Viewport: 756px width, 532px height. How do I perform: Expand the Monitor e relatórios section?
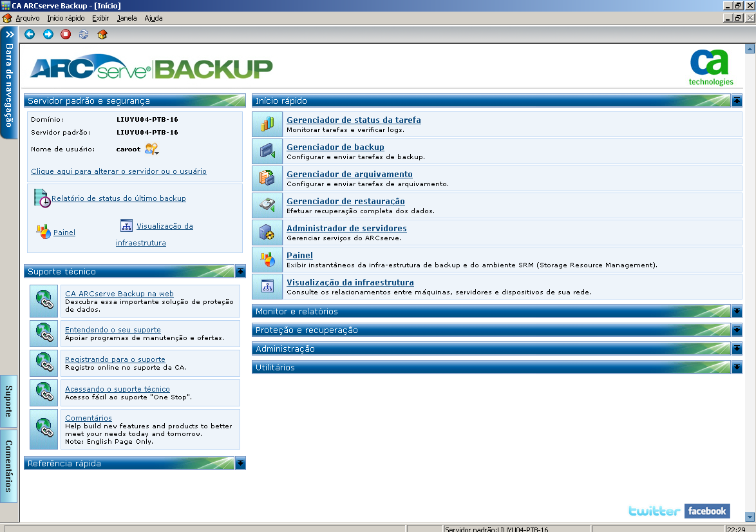[x=736, y=311]
